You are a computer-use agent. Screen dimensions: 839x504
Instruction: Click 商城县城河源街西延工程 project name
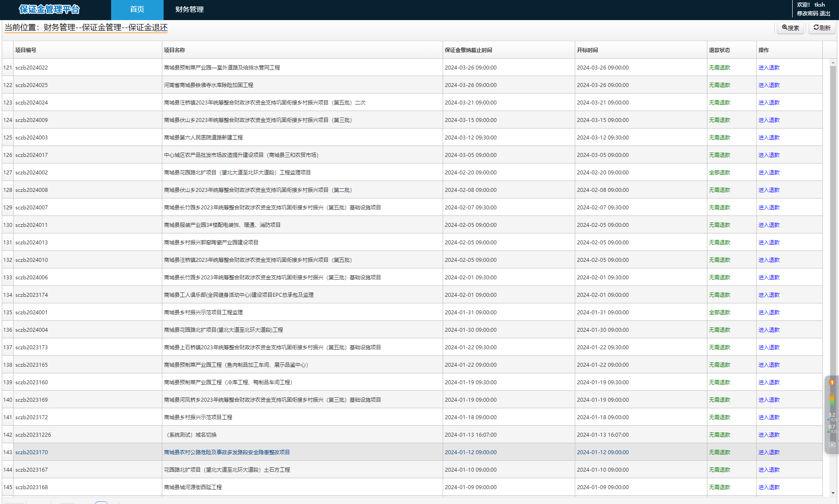pos(193,487)
